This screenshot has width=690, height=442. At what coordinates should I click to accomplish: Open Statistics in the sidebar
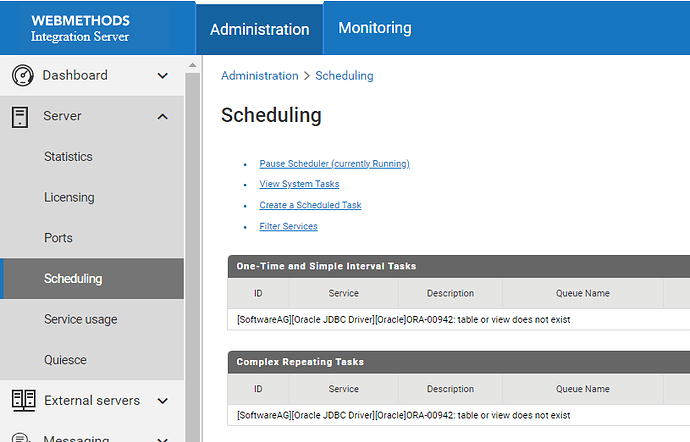pos(68,157)
